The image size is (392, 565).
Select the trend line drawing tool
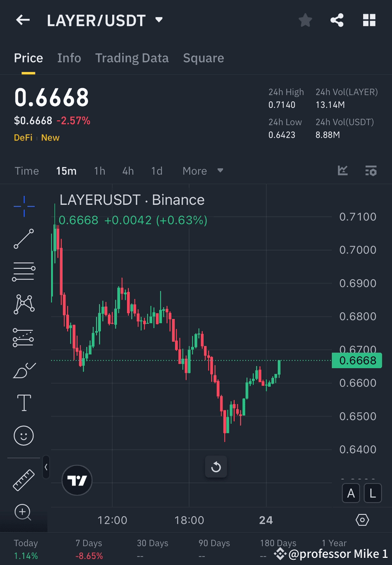[x=24, y=239]
